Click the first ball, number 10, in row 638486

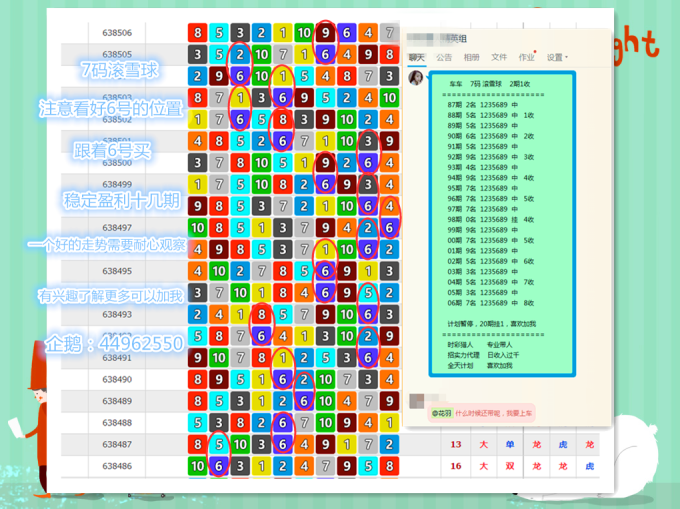197,466
